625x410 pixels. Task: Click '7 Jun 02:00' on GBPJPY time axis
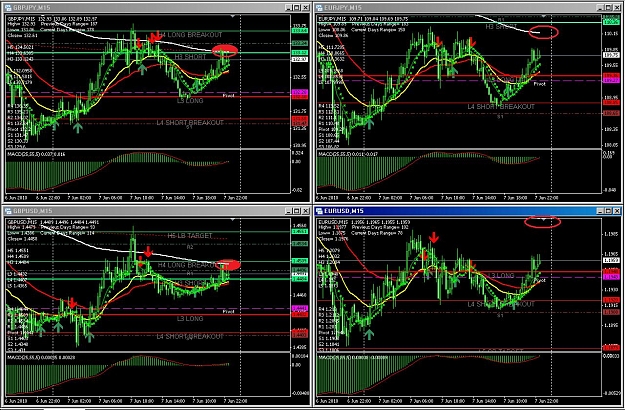tap(80, 198)
